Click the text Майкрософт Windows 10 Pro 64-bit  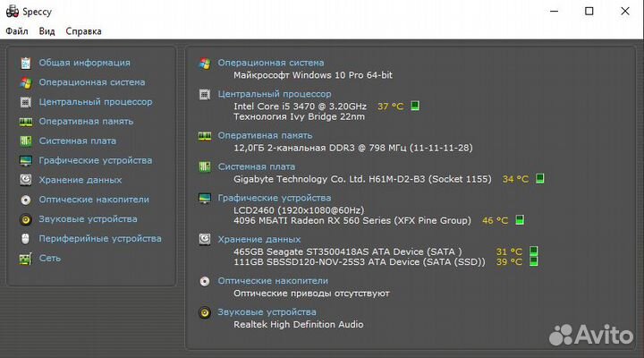coord(313,75)
